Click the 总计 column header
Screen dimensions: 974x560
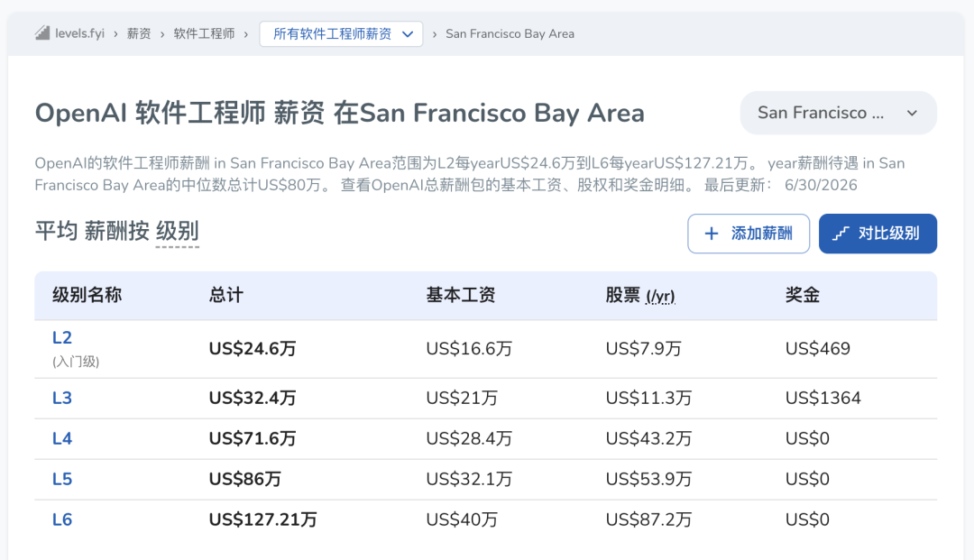click(x=226, y=295)
